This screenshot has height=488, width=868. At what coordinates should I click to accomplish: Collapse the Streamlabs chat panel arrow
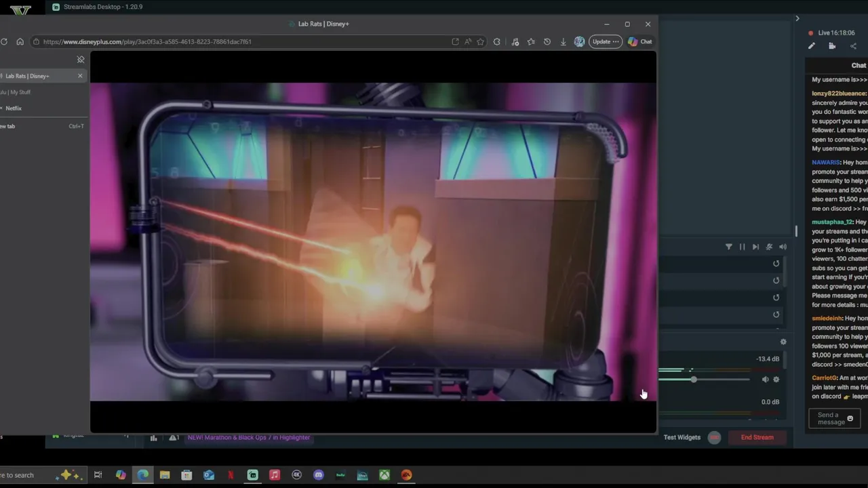(797, 18)
